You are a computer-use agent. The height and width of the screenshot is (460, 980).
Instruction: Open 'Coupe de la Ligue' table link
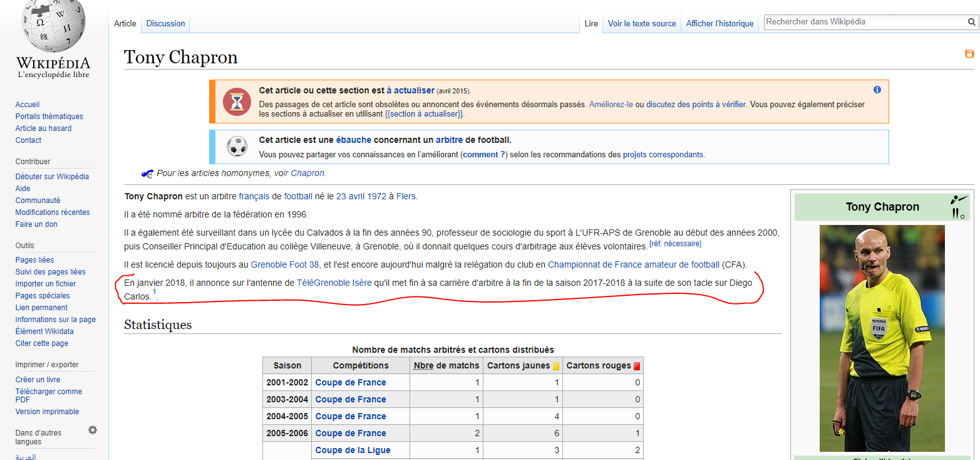[x=353, y=450]
